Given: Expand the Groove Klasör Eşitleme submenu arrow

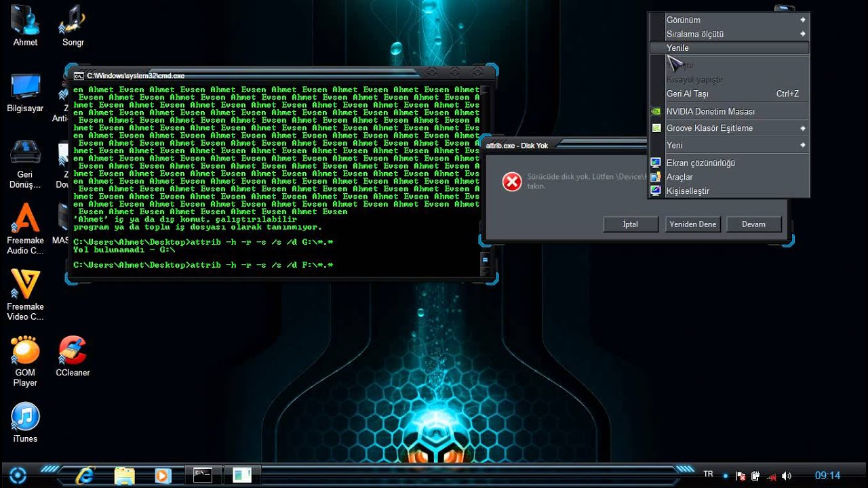Looking at the screenshot, I should (x=803, y=127).
